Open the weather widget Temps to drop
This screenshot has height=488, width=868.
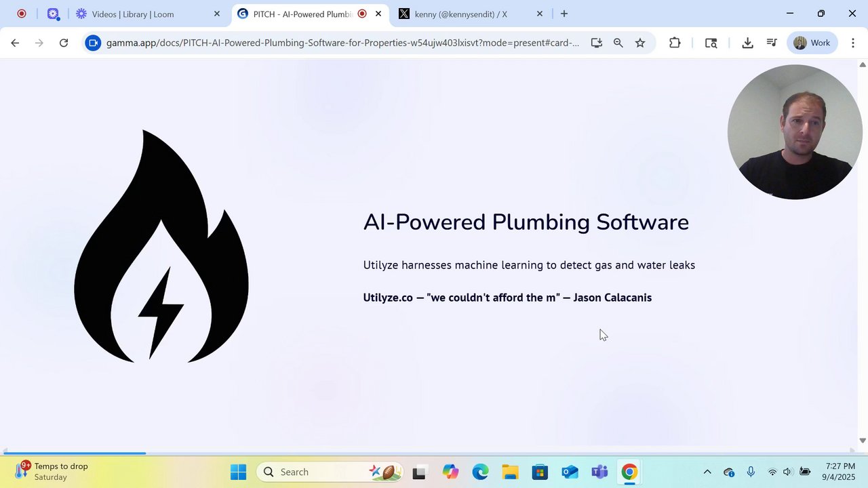[53, 471]
